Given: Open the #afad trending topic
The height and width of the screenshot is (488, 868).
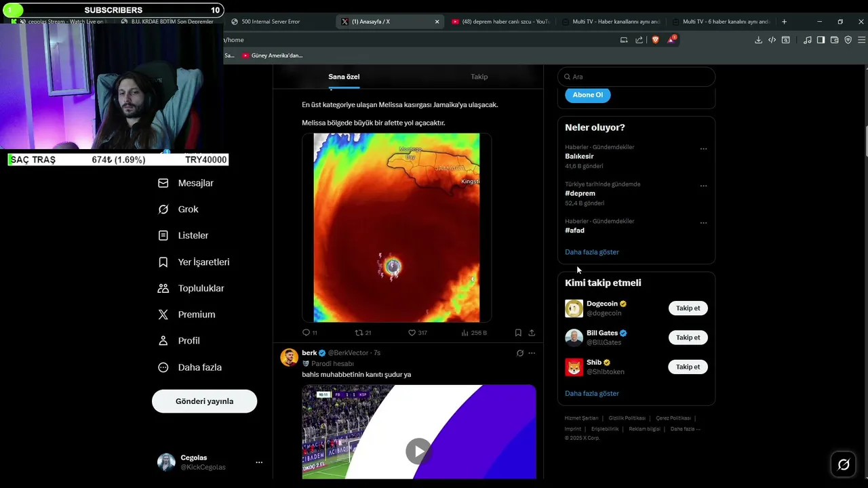Looking at the screenshot, I should (x=574, y=230).
